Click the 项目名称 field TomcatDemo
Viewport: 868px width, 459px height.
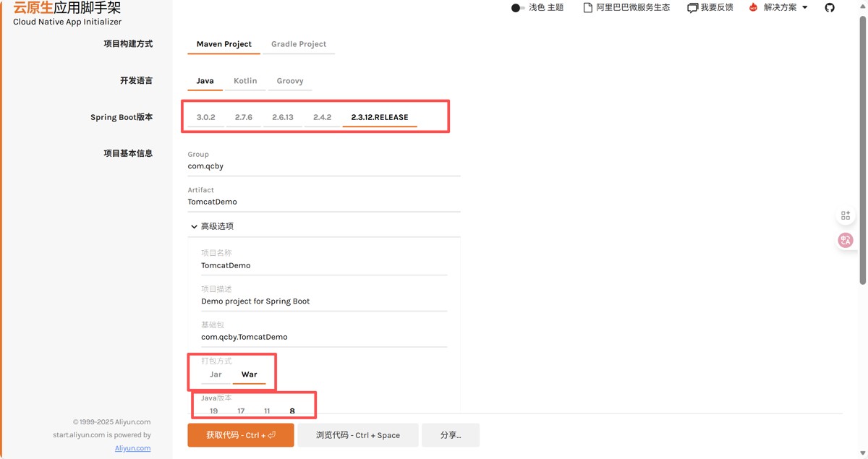pyautogui.click(x=324, y=265)
